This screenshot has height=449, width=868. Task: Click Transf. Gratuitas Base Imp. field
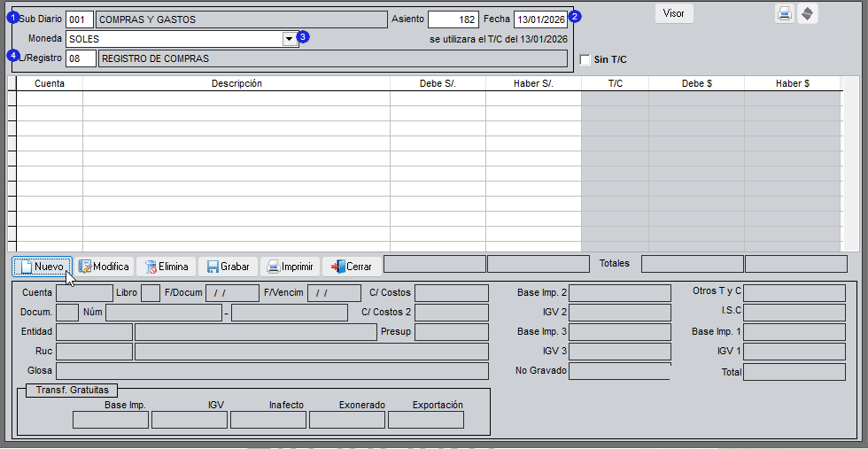pyautogui.click(x=111, y=420)
